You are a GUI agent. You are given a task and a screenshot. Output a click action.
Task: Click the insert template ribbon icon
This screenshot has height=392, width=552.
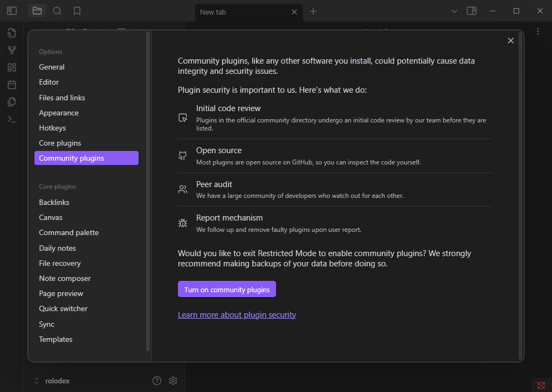[12, 102]
